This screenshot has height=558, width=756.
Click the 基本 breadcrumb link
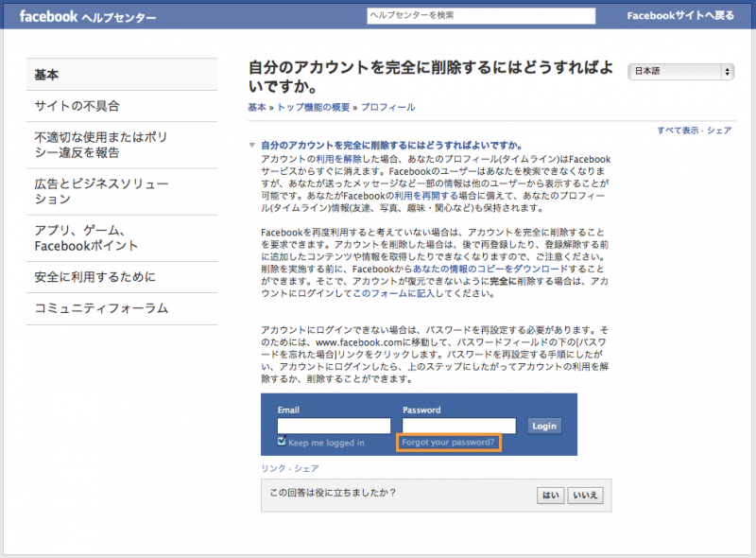[x=257, y=107]
